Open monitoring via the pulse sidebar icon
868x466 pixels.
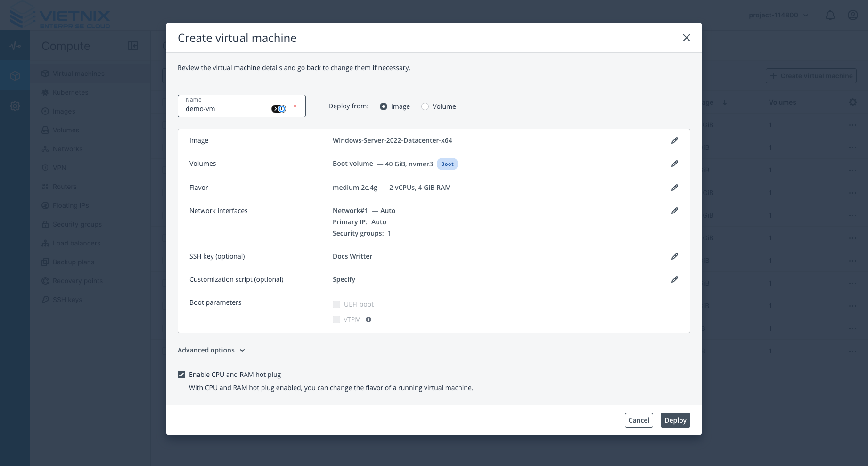(15, 46)
